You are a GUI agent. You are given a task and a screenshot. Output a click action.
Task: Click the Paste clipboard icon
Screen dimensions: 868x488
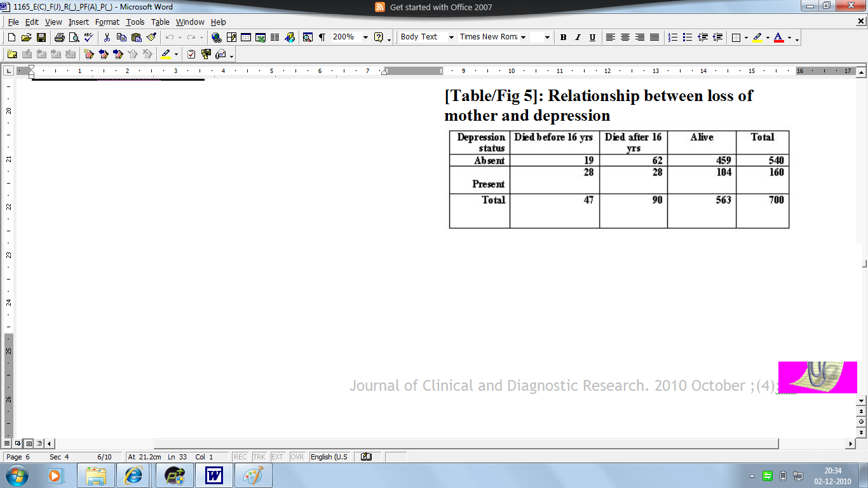(136, 37)
